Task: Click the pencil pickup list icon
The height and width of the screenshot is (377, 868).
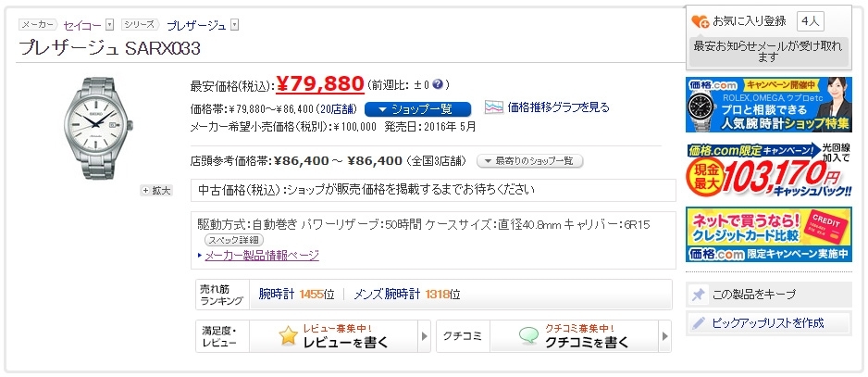Action: [x=699, y=322]
